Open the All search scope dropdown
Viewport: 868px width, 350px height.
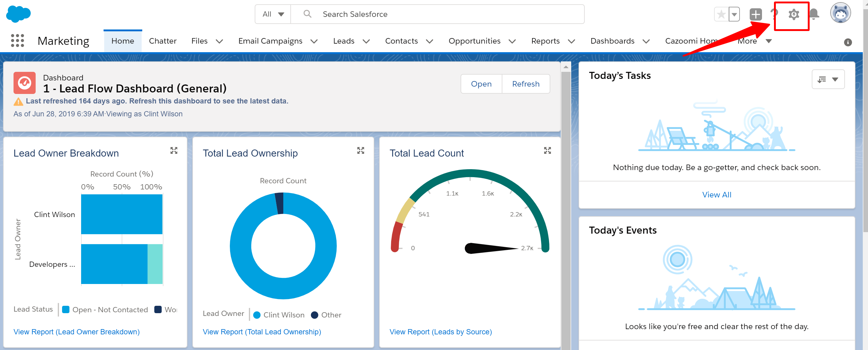(x=273, y=14)
